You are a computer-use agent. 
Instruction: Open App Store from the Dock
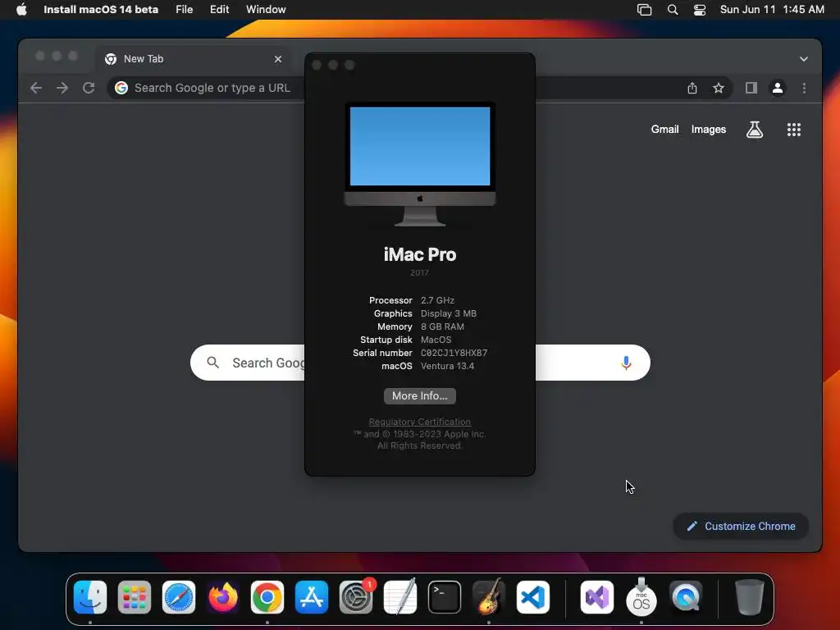[x=311, y=597]
